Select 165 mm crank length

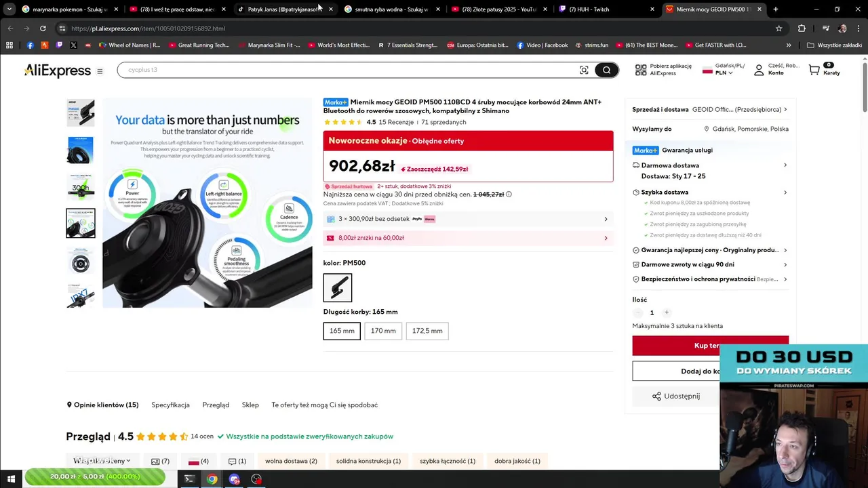(x=342, y=331)
